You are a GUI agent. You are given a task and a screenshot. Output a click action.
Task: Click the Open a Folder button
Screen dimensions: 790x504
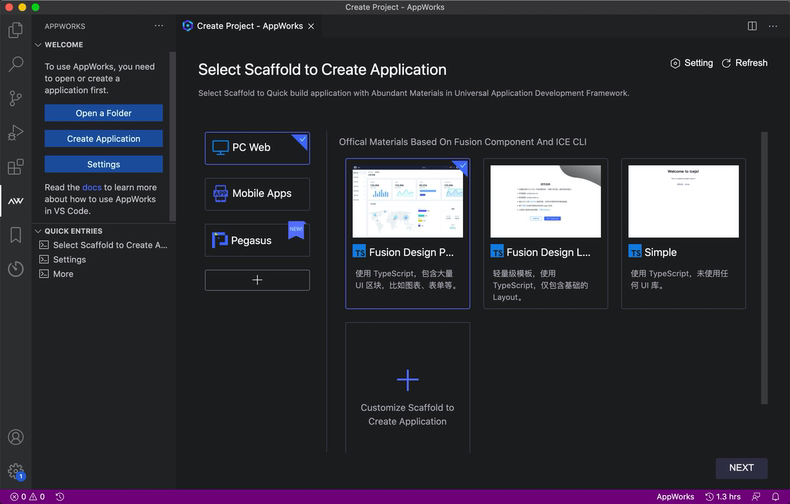[103, 113]
